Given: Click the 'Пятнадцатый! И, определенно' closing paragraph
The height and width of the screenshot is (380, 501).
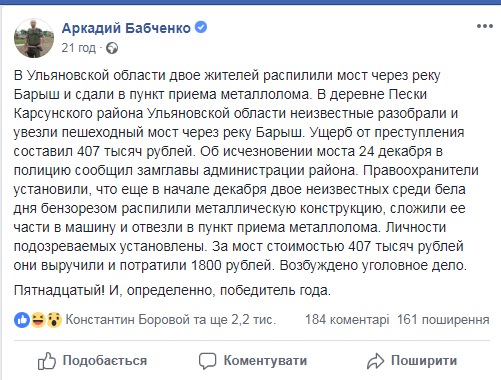Looking at the screenshot, I should point(172,291).
